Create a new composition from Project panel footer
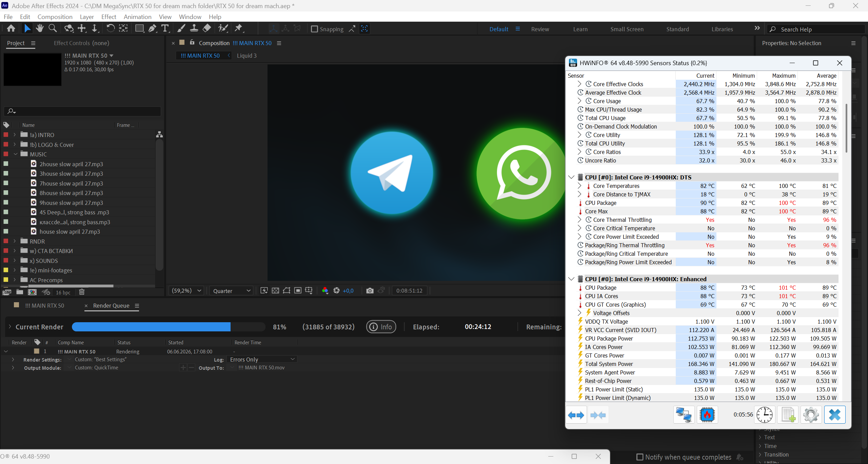868x464 pixels. point(32,292)
